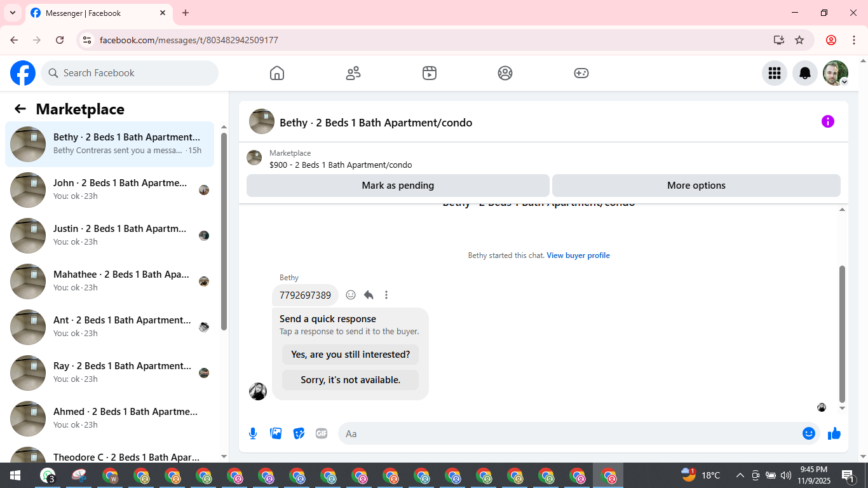Open the Windows Start menu
868x488 pixels.
click(15, 475)
